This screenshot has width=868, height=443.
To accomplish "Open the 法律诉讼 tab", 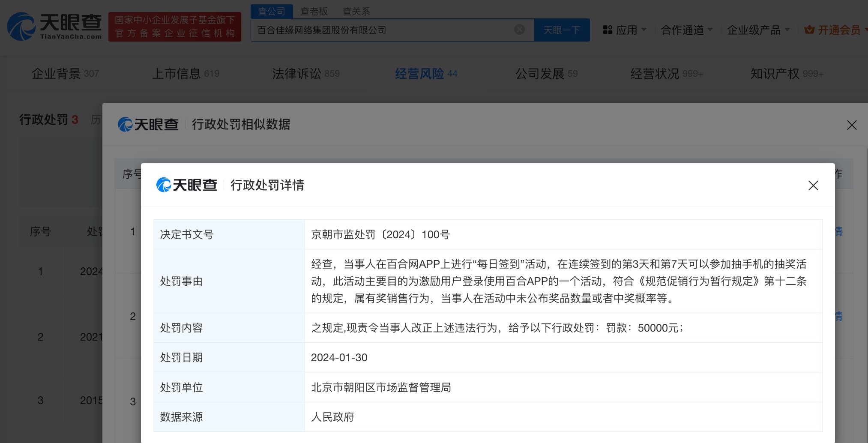I will tap(306, 74).
